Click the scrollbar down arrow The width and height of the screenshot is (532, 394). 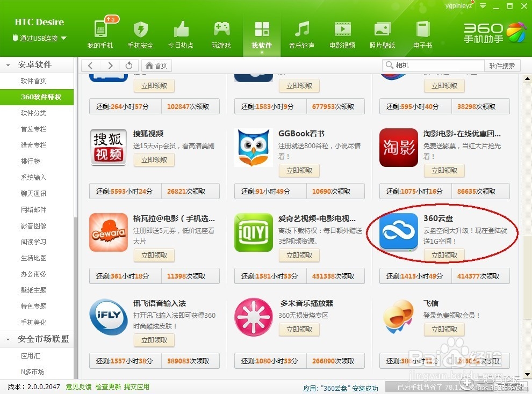click(527, 374)
